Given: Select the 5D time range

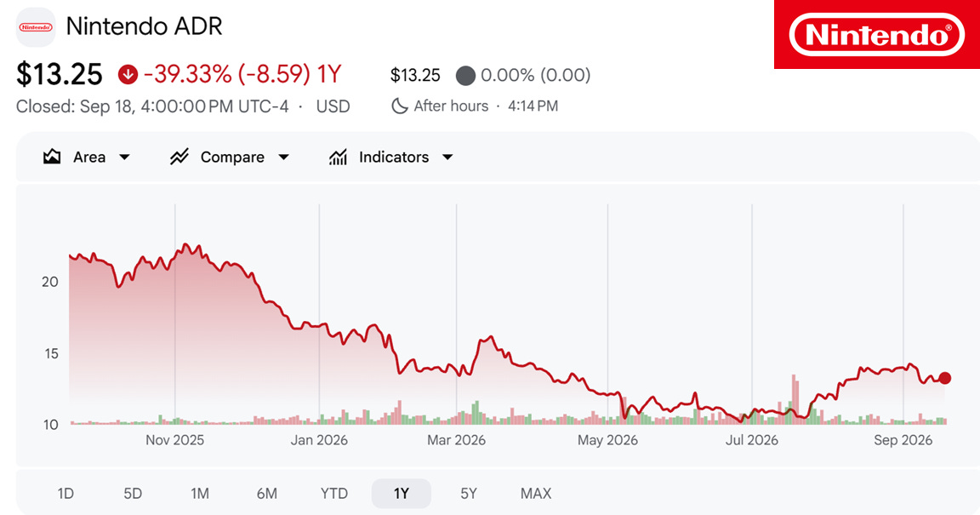Looking at the screenshot, I should (x=133, y=493).
